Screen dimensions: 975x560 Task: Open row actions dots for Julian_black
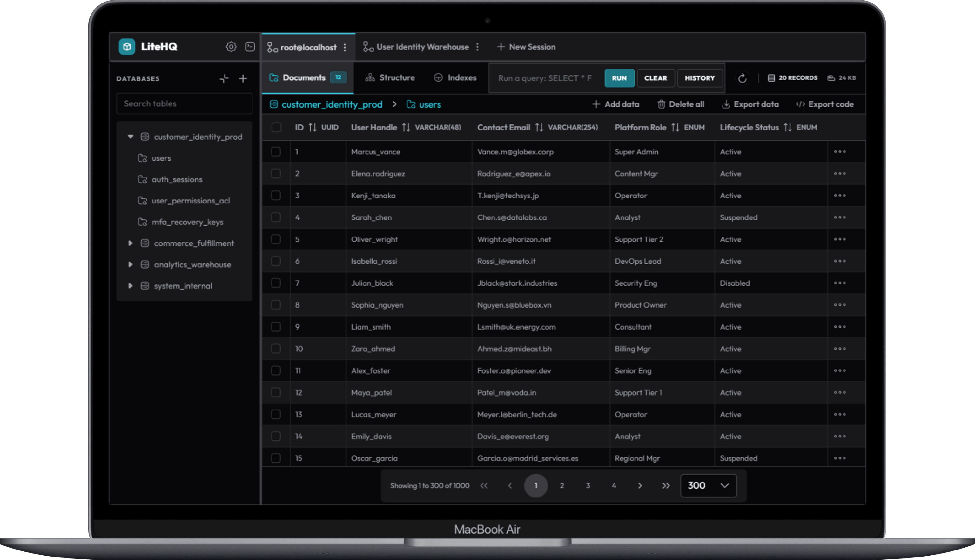click(x=840, y=283)
